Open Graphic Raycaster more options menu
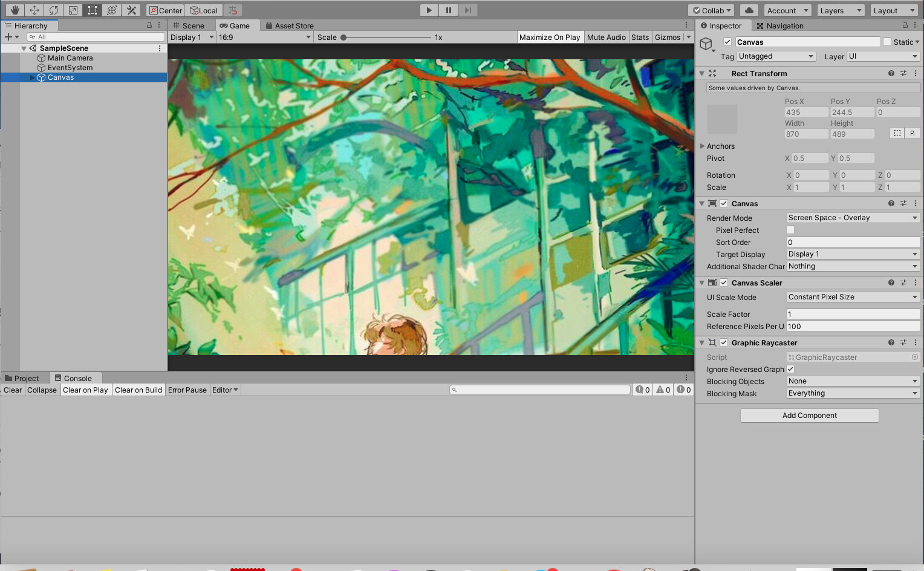 916,342
